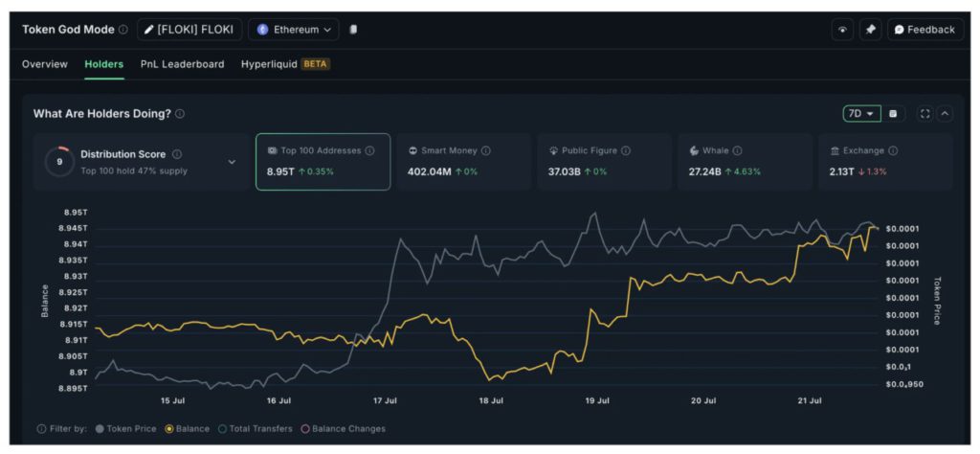Switch to the PnL Leaderboard tab

point(182,64)
